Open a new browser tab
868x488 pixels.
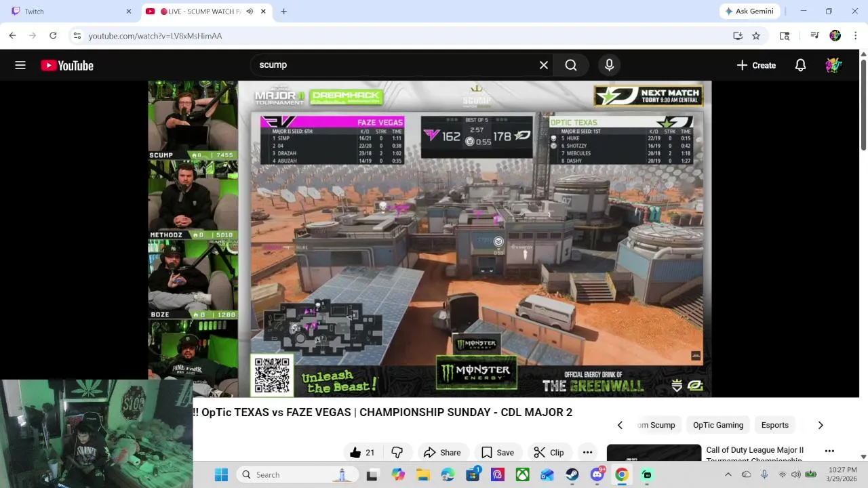(283, 12)
